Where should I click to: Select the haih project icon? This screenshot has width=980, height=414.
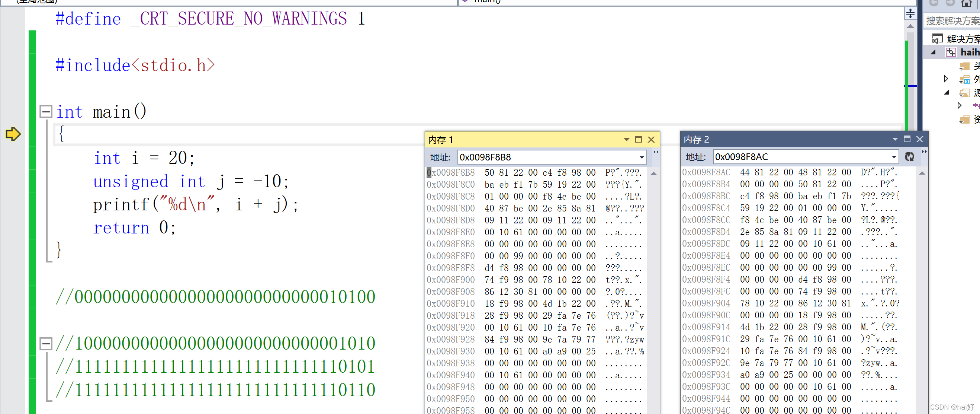point(951,52)
